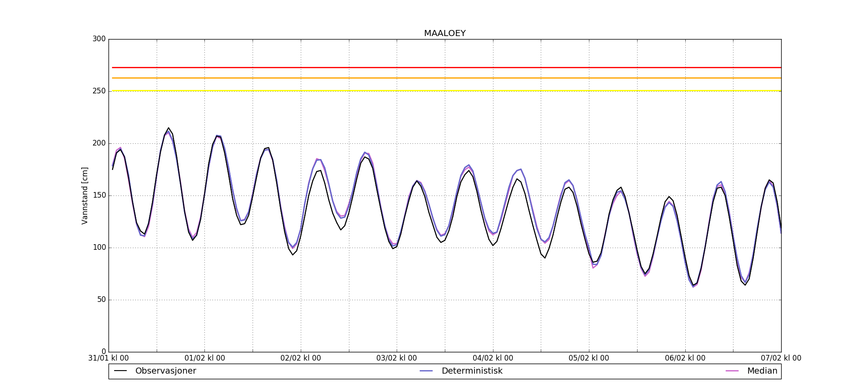Click the Median legend label
Viewport: 868px width, 391px height.
(x=762, y=371)
